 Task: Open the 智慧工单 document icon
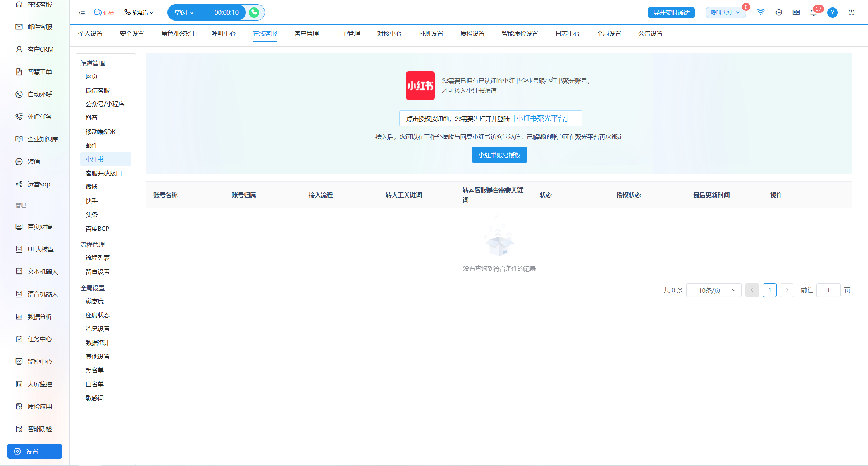click(19, 72)
